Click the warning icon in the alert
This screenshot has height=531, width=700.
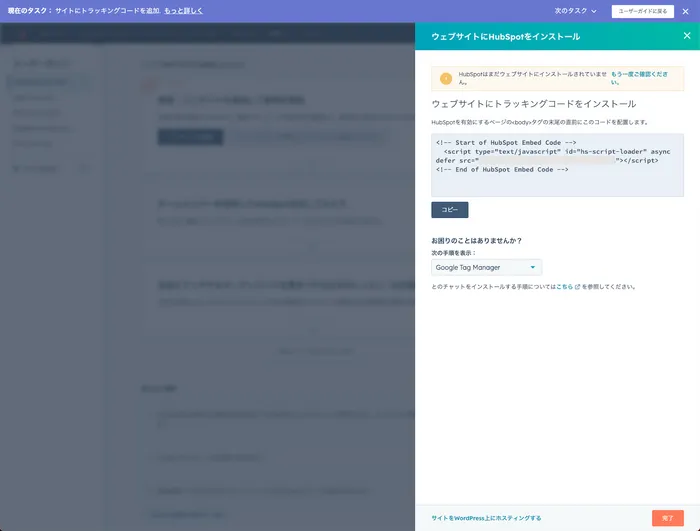pyautogui.click(x=446, y=79)
